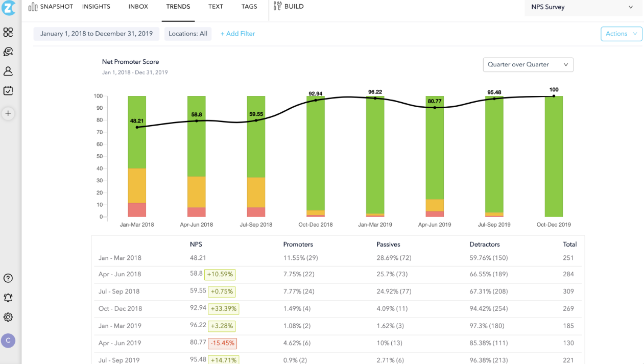Switch to the Snapshot tab label

tap(57, 7)
